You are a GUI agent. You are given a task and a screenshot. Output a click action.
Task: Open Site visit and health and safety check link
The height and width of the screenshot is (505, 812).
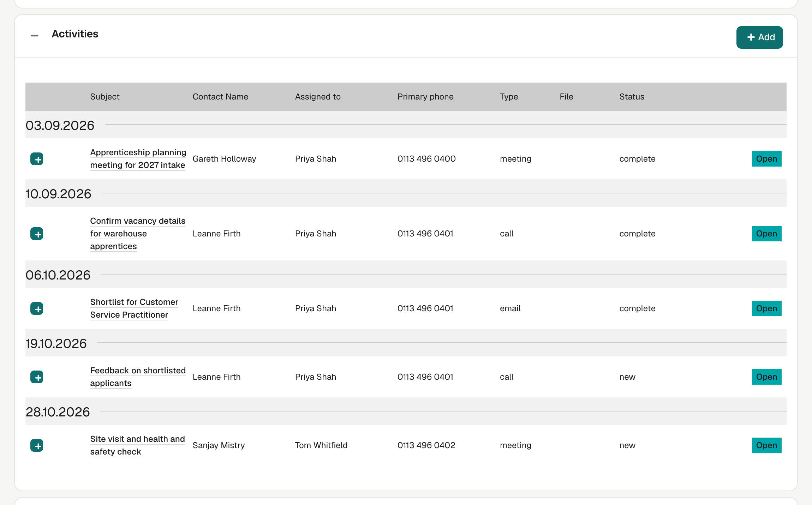[x=137, y=445]
